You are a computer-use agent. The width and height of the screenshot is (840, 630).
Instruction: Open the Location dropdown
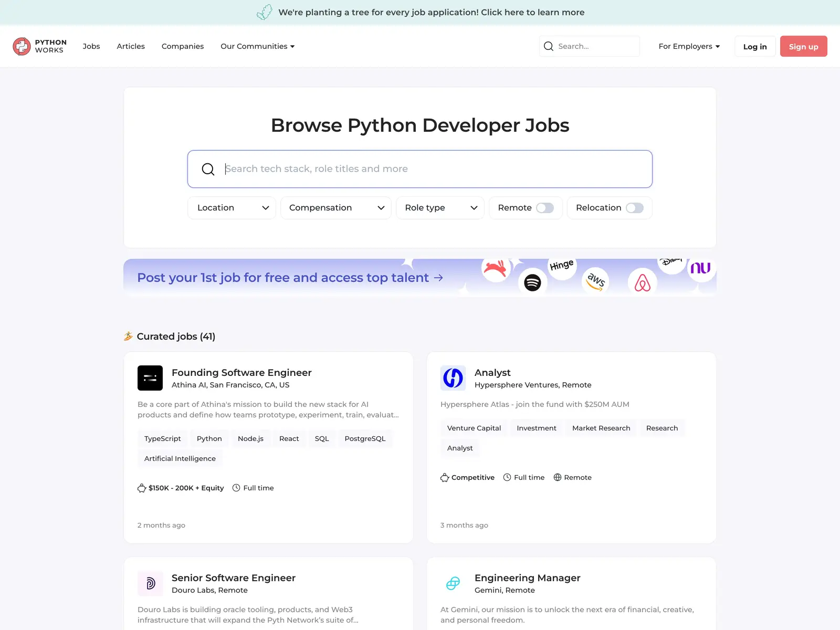[232, 208]
